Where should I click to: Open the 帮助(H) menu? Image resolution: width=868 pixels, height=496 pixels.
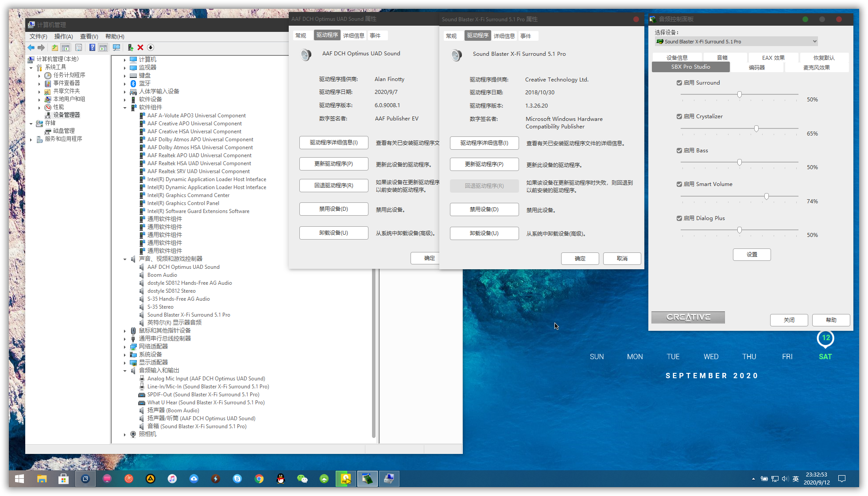115,36
